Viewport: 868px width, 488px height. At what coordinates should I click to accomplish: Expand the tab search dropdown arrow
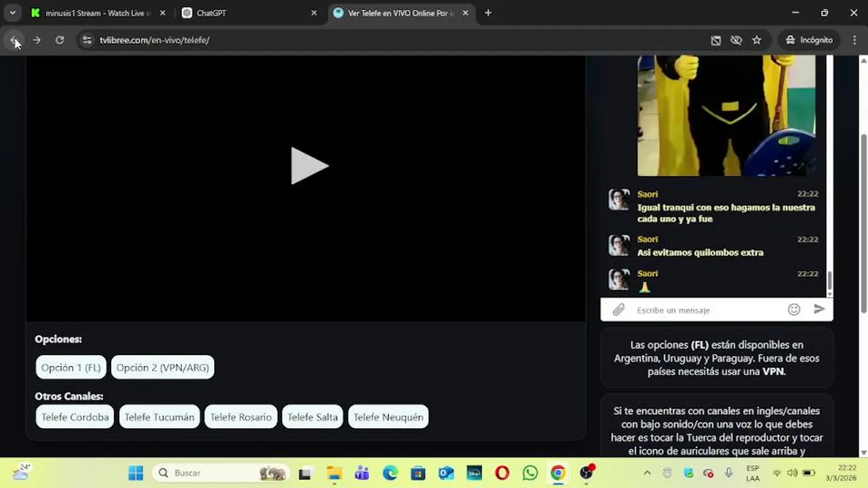(x=12, y=13)
